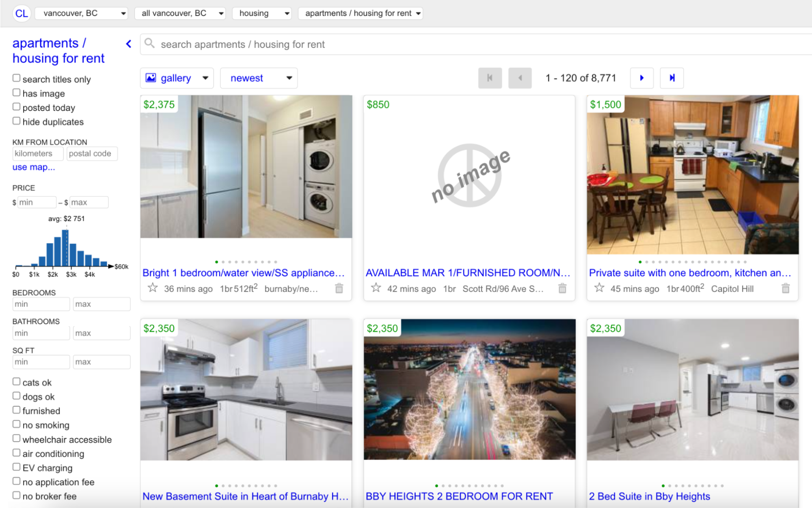Click the first page navigation icon
812x508 pixels.
coord(489,78)
